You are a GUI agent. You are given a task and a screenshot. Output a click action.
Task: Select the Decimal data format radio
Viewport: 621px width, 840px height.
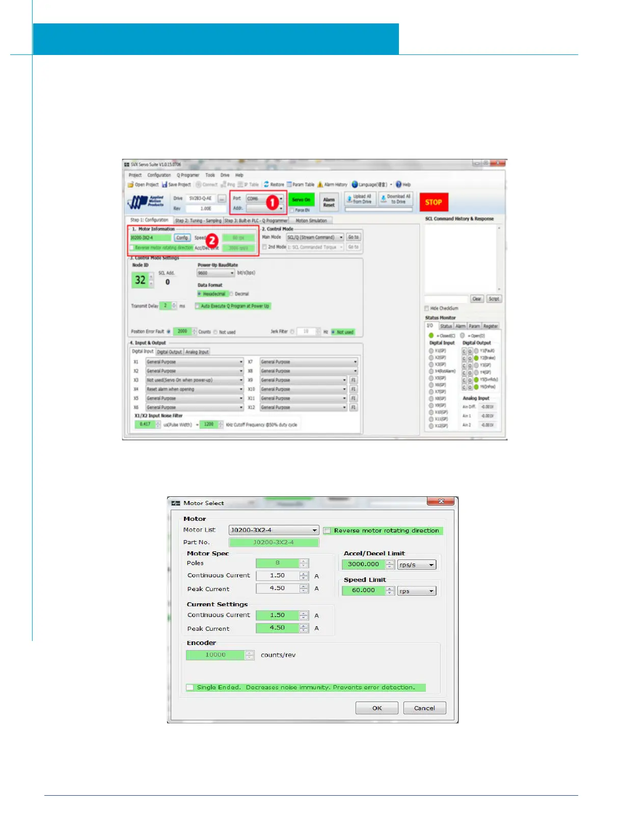click(x=231, y=294)
